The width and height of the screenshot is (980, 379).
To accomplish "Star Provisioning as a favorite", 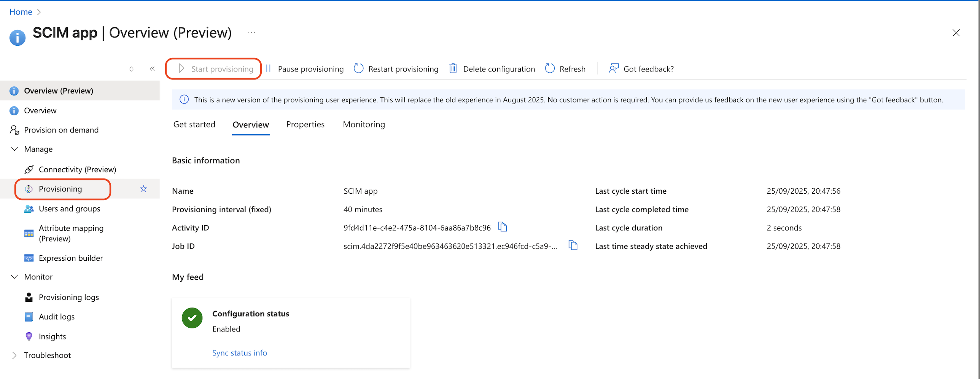I will coord(143,188).
